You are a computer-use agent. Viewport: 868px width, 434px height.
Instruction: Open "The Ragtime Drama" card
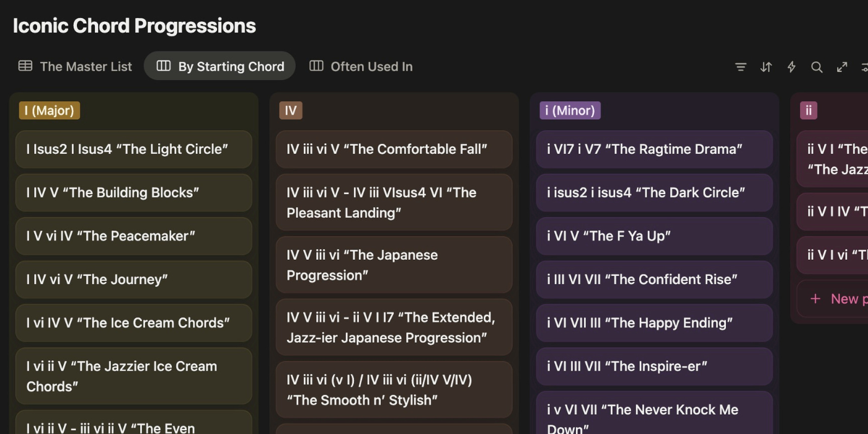click(654, 149)
